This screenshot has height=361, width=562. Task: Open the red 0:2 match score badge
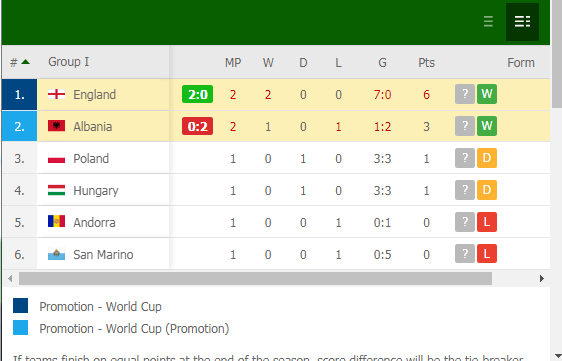[x=197, y=126]
